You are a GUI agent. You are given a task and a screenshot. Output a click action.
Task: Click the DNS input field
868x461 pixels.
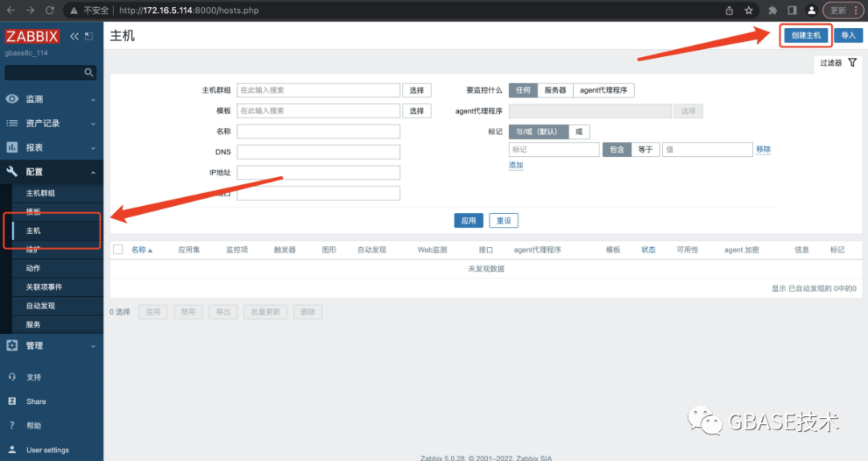(318, 152)
